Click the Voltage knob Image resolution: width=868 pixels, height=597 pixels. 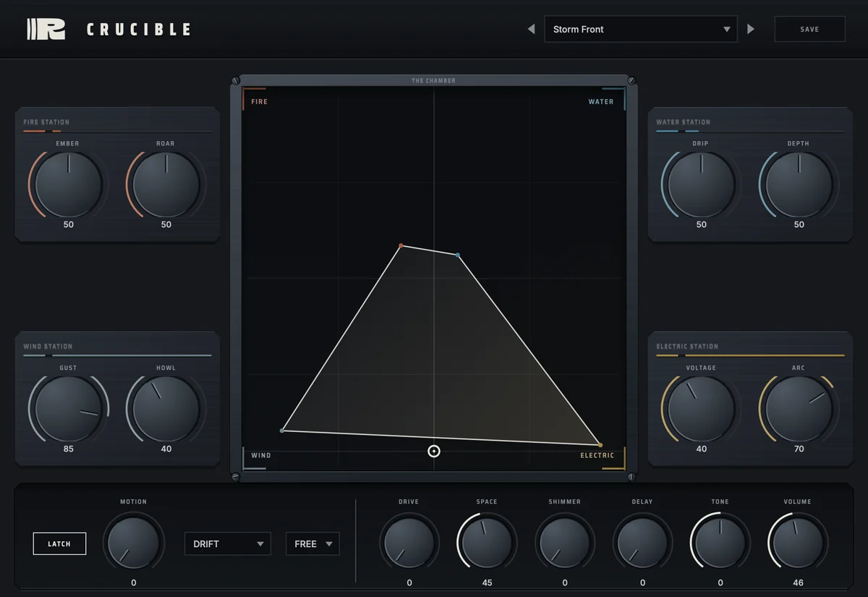point(701,409)
